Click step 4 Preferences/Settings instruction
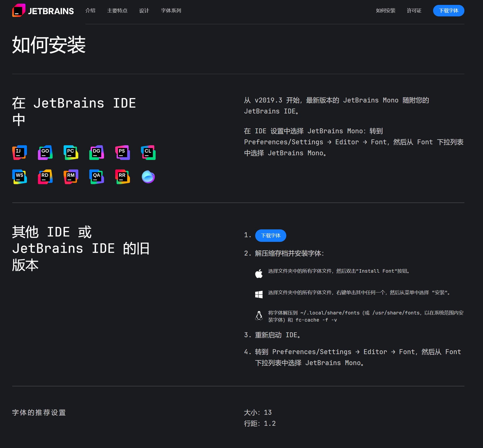The height and width of the screenshot is (448, 483). pyautogui.click(x=358, y=357)
